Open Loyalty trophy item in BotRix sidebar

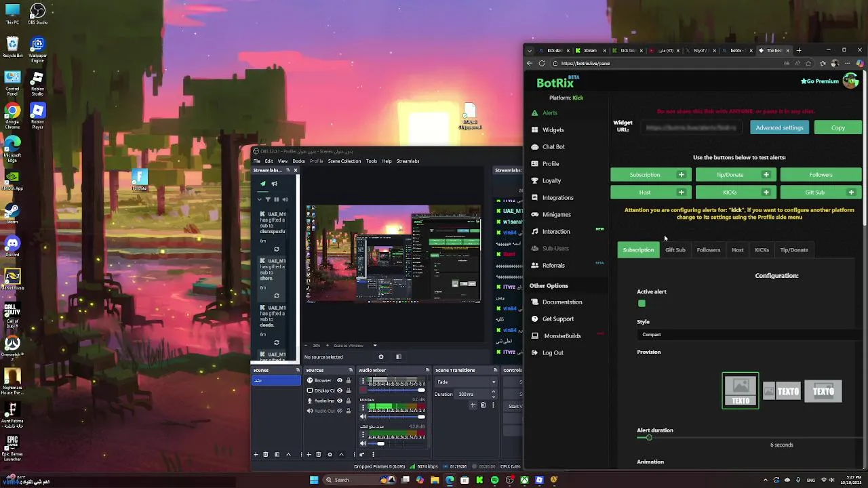coord(551,180)
